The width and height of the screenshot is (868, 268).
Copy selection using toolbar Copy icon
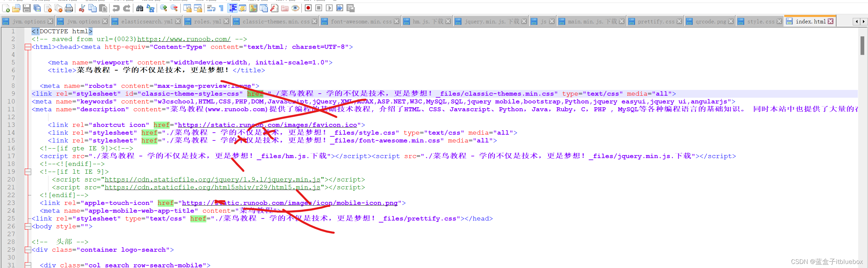pos(92,8)
